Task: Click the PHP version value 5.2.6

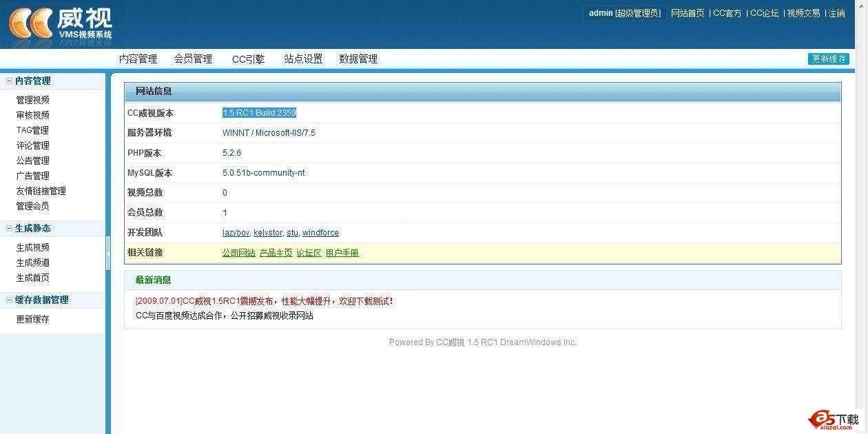Action: tap(231, 153)
